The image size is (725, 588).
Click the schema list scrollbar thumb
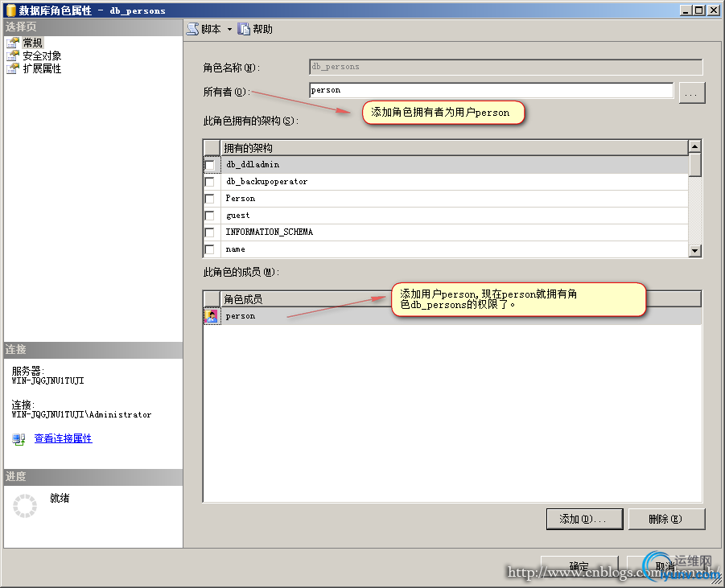[x=695, y=165]
